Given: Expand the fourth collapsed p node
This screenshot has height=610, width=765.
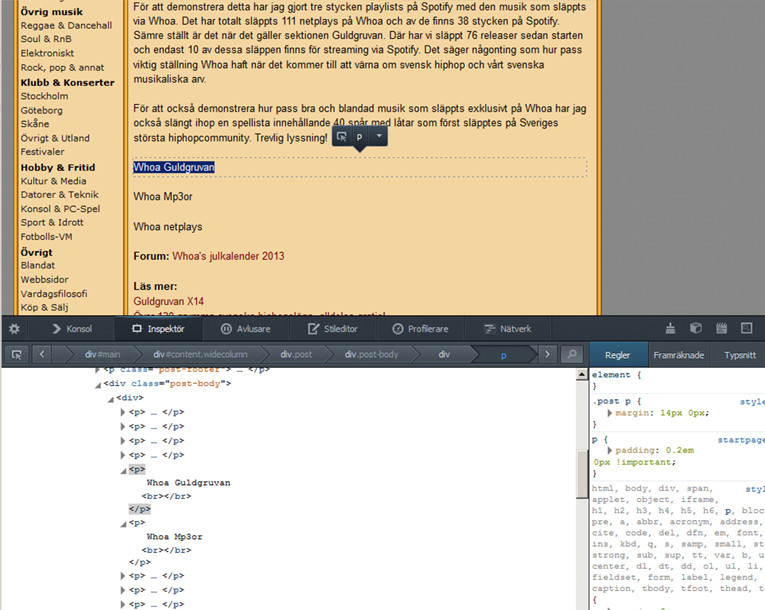Looking at the screenshot, I should point(123,455).
